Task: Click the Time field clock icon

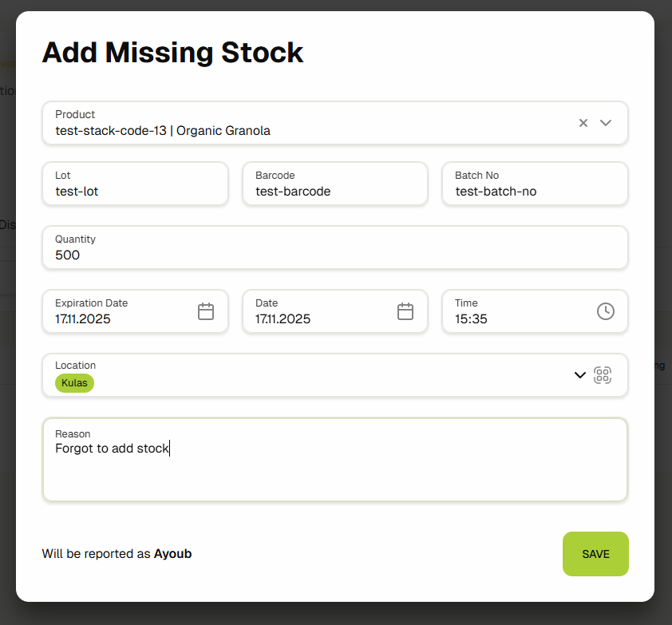Action: [x=606, y=311]
